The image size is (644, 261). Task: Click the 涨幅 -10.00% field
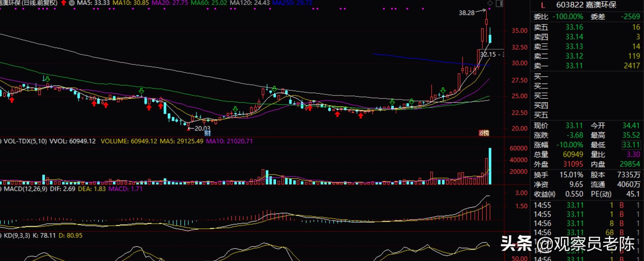pos(558,145)
